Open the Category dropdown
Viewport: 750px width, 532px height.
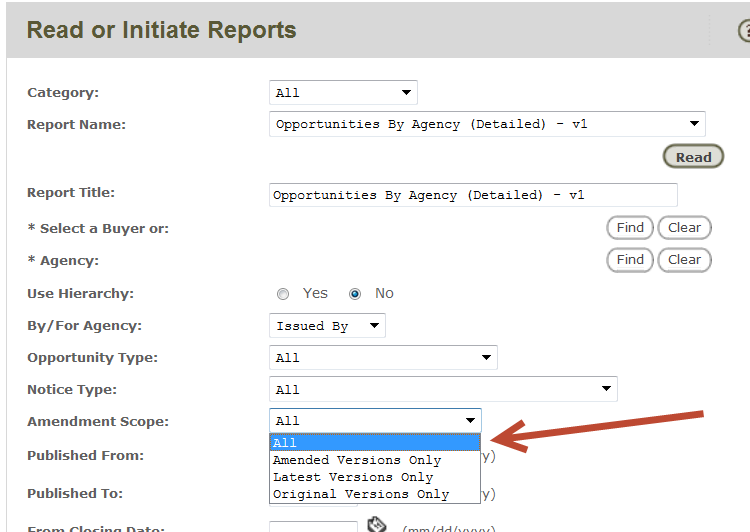343,93
